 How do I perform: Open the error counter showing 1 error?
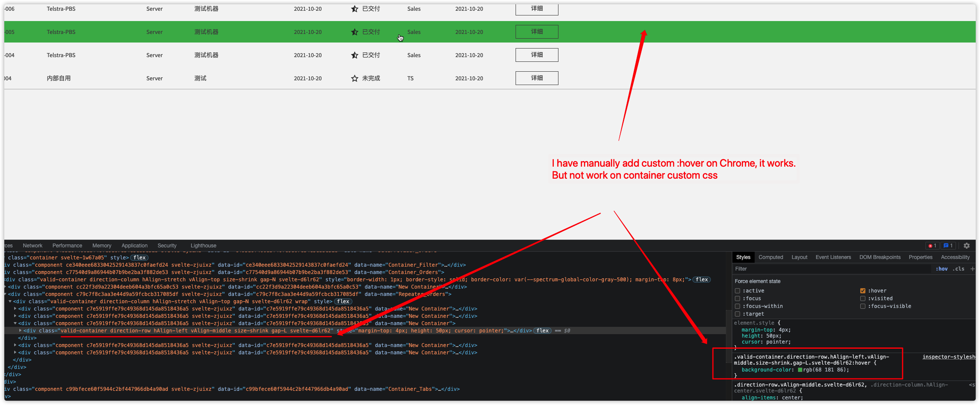[932, 245]
